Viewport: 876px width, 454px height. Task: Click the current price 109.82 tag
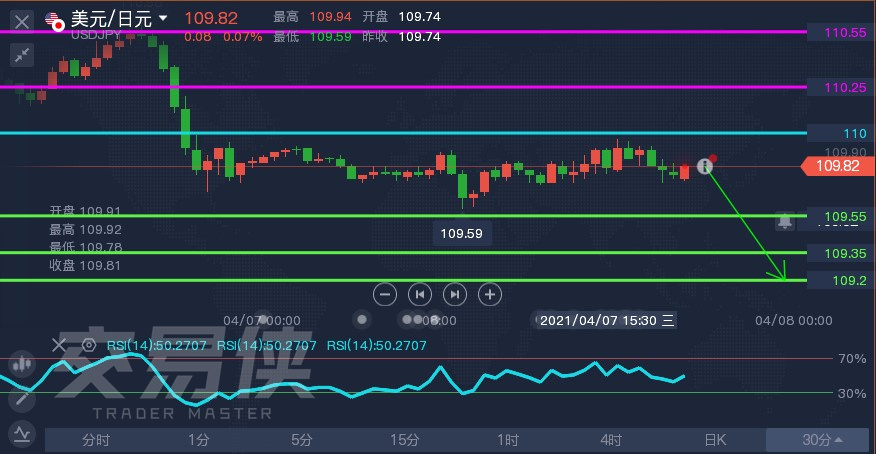837,166
